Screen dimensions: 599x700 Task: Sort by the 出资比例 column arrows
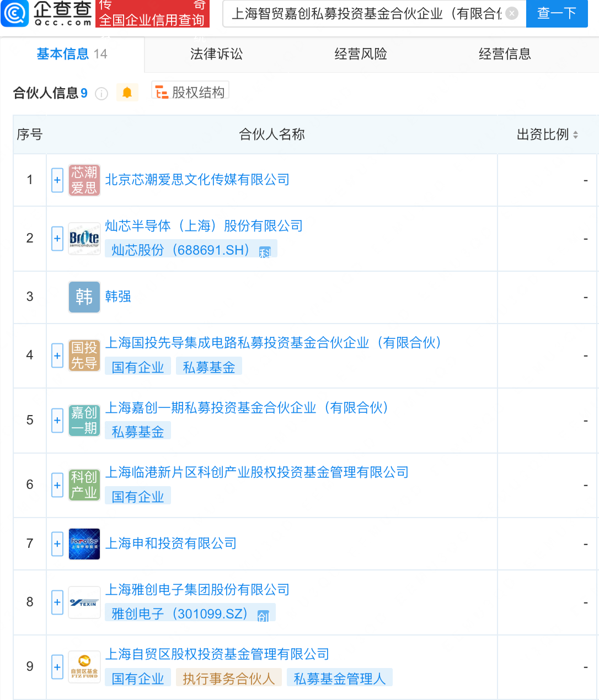pyautogui.click(x=575, y=134)
